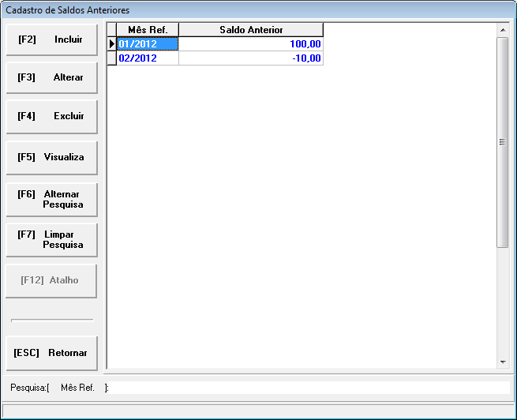
Task: Click the scrollbar down arrow
Action: (x=503, y=362)
